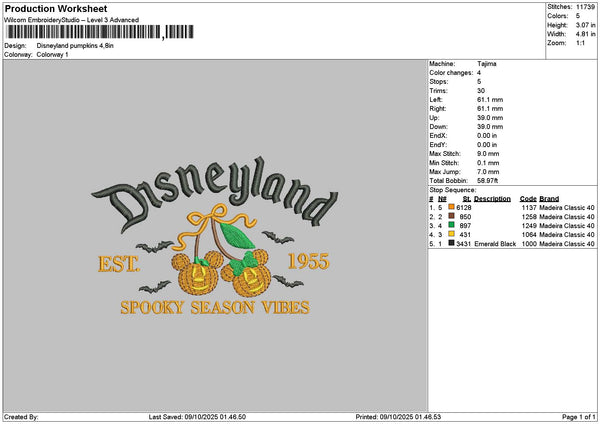Click the '1955' text in the design

click(308, 262)
